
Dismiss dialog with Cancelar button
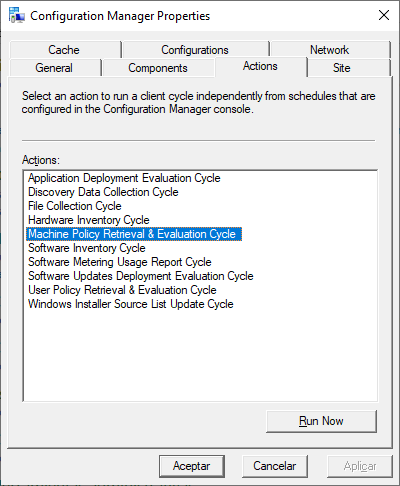click(x=275, y=466)
